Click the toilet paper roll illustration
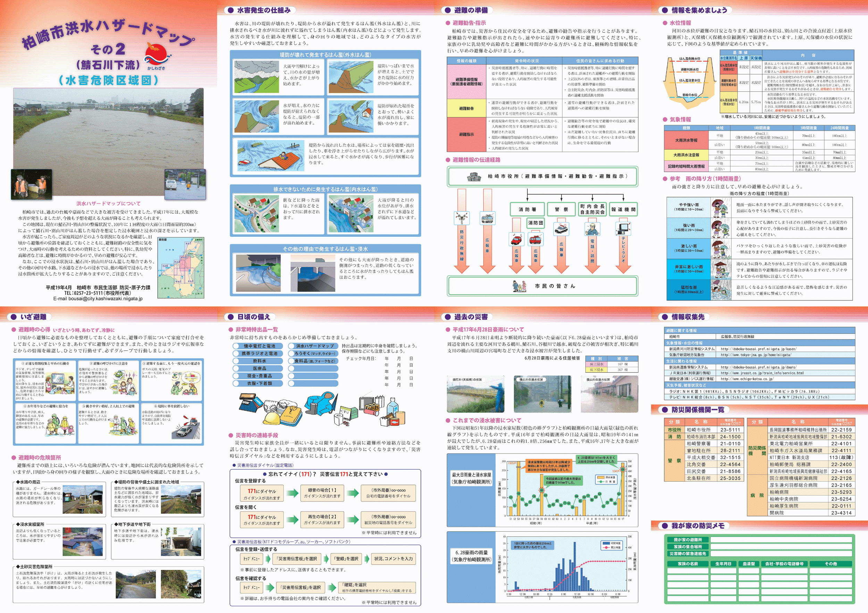868x613 pixels. click(x=339, y=420)
